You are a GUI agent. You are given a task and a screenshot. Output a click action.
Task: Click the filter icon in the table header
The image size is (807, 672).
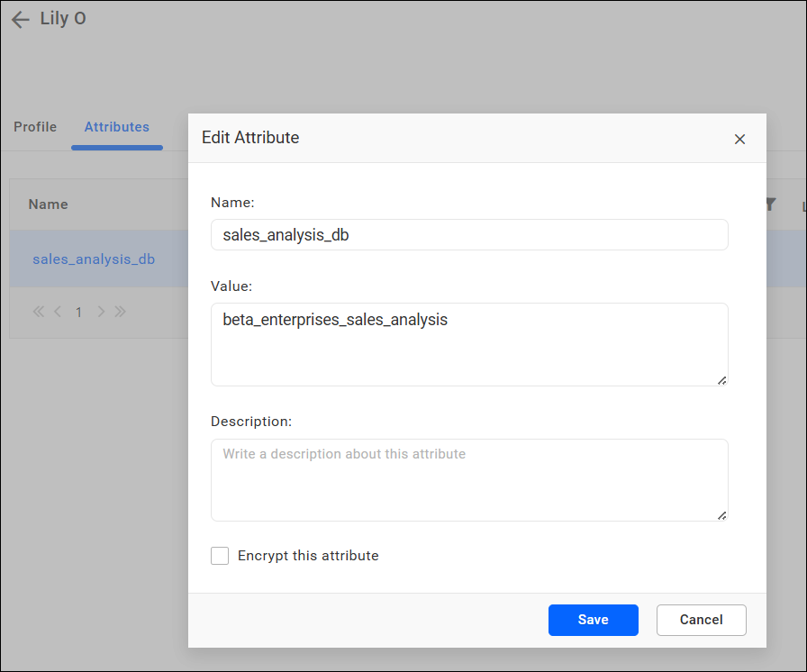[x=770, y=204]
